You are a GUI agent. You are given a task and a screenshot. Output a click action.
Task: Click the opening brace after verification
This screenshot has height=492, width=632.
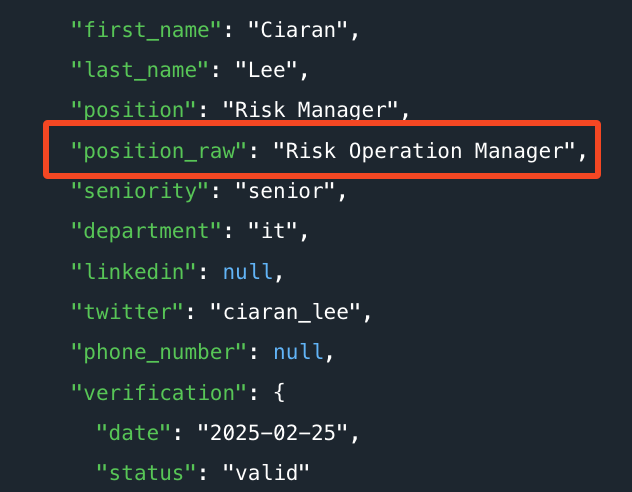pos(279,393)
